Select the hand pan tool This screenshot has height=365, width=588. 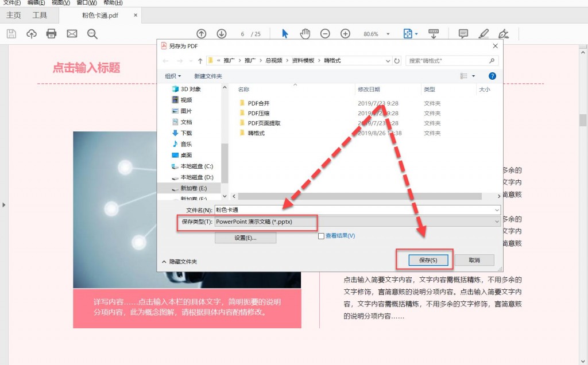point(305,34)
